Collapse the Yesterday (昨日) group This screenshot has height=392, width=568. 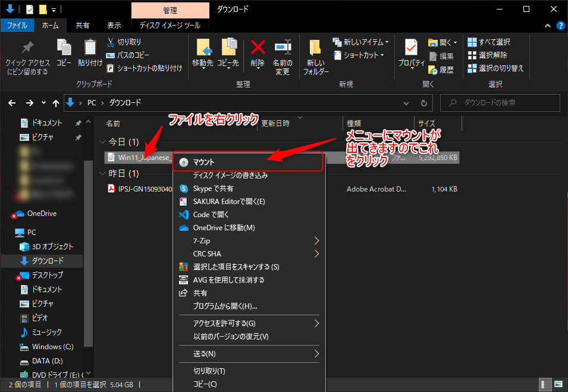point(102,174)
